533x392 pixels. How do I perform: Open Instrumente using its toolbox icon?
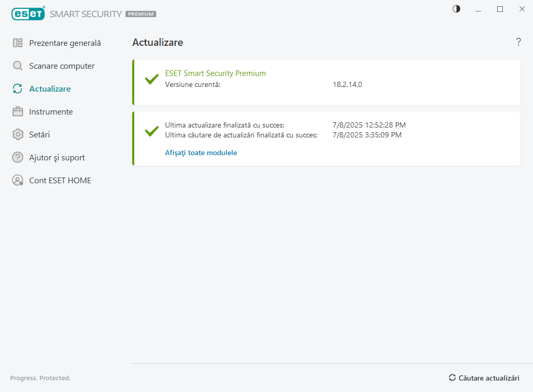17,111
